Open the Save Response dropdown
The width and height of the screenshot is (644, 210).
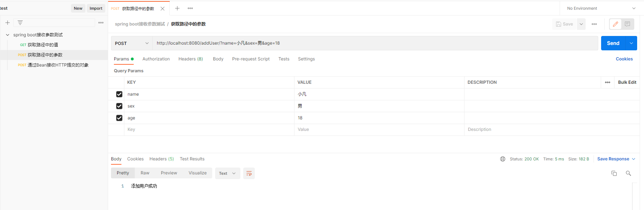(616, 159)
